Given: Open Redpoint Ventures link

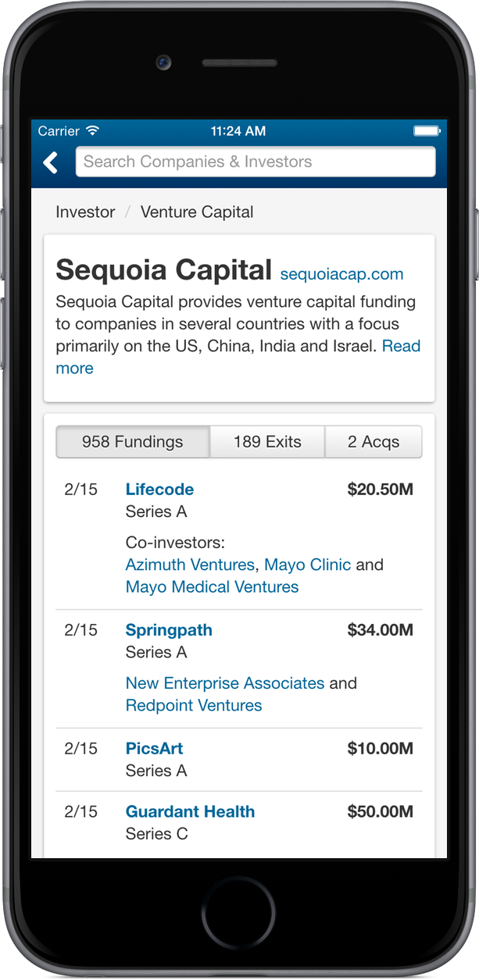Looking at the screenshot, I should point(194,705).
